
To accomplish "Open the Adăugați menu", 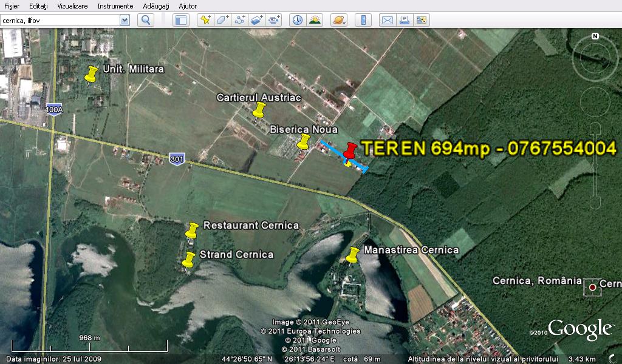I will (x=156, y=6).
